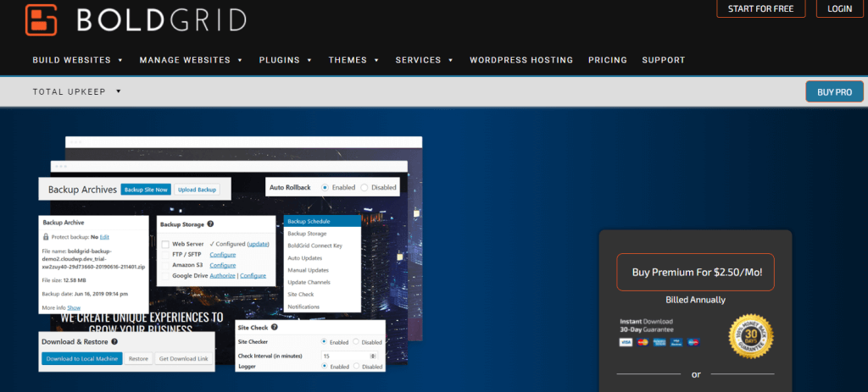This screenshot has height=392, width=868.
Task: Open WordPress Hosting menu item
Action: point(521,60)
